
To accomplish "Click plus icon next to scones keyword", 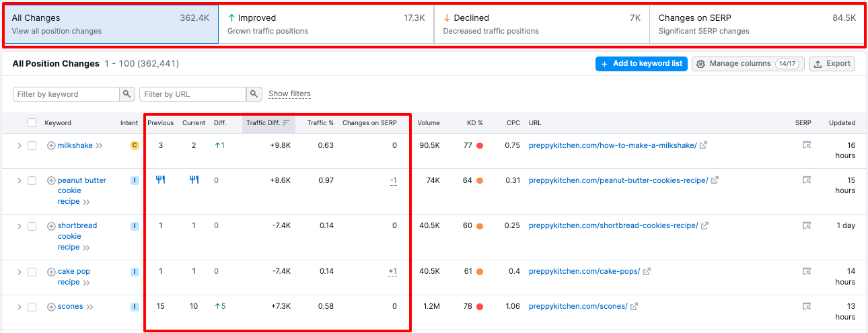I will tap(51, 307).
